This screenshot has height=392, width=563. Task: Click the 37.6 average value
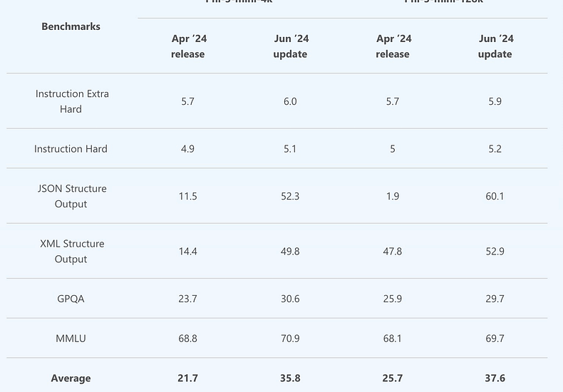point(495,378)
